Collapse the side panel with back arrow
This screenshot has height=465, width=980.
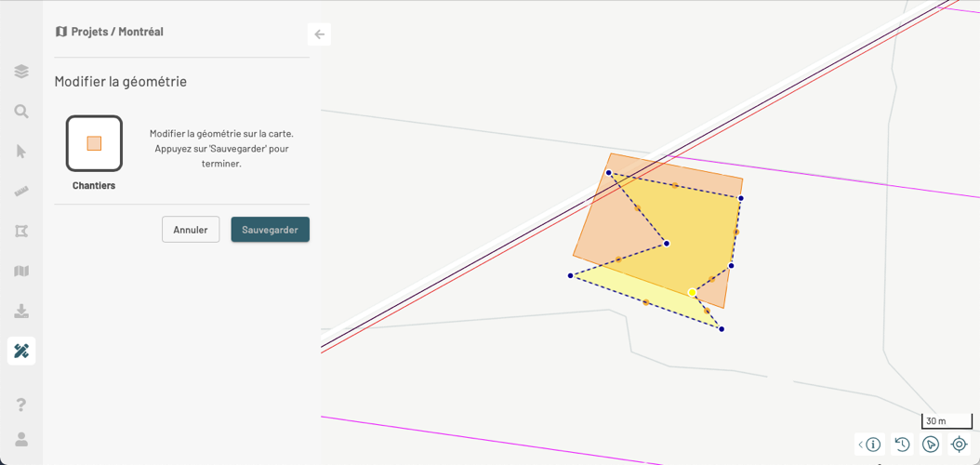click(319, 34)
